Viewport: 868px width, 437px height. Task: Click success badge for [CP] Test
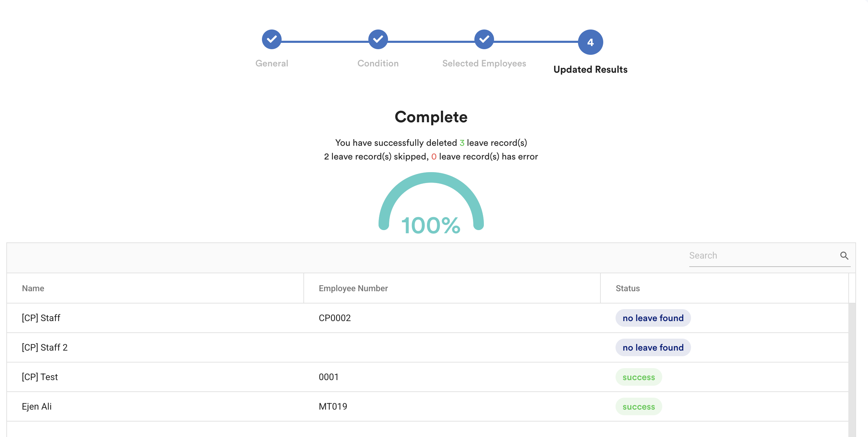click(x=638, y=377)
